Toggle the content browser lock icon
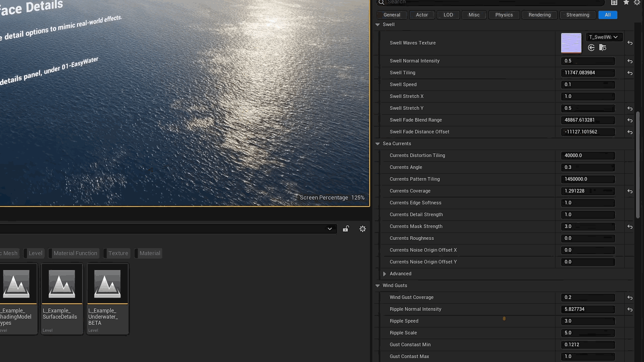The height and width of the screenshot is (362, 644). pyautogui.click(x=346, y=229)
